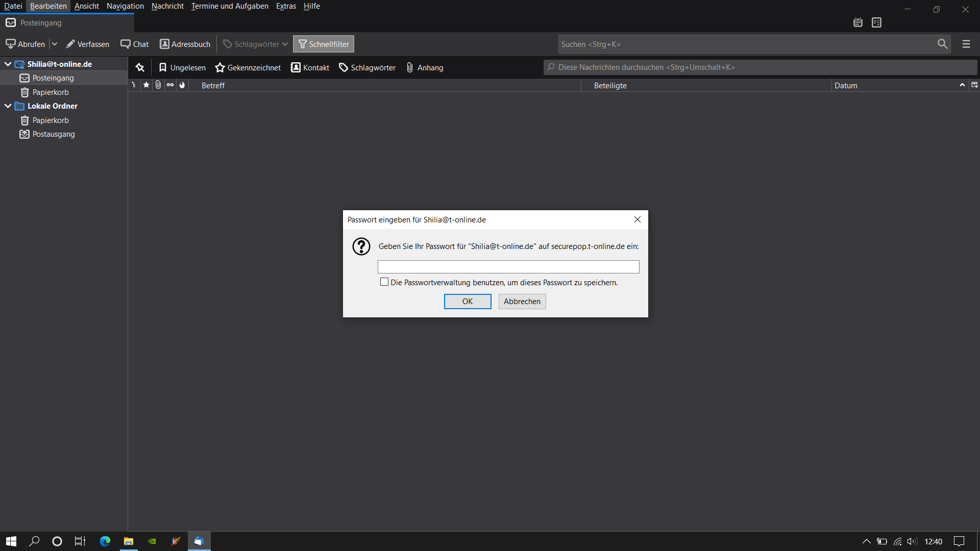Collapse the Shilia@t-online.de account tree
This screenshot has width=980, height=551.
(8, 64)
